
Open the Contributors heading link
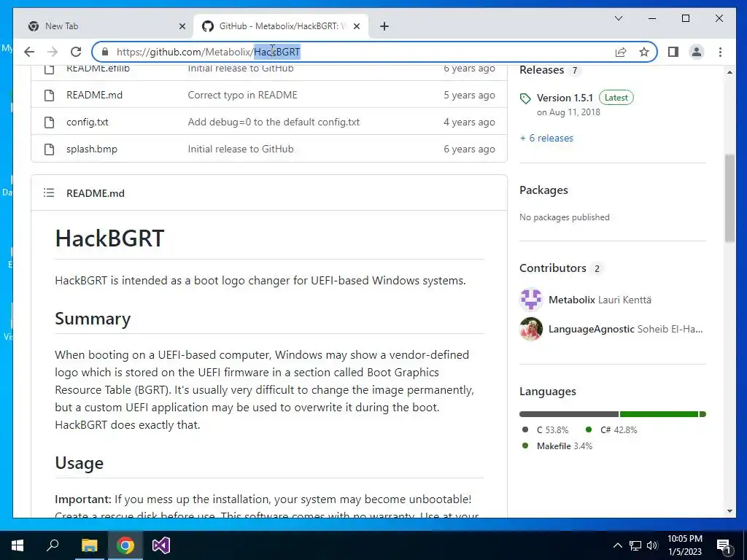tap(553, 268)
